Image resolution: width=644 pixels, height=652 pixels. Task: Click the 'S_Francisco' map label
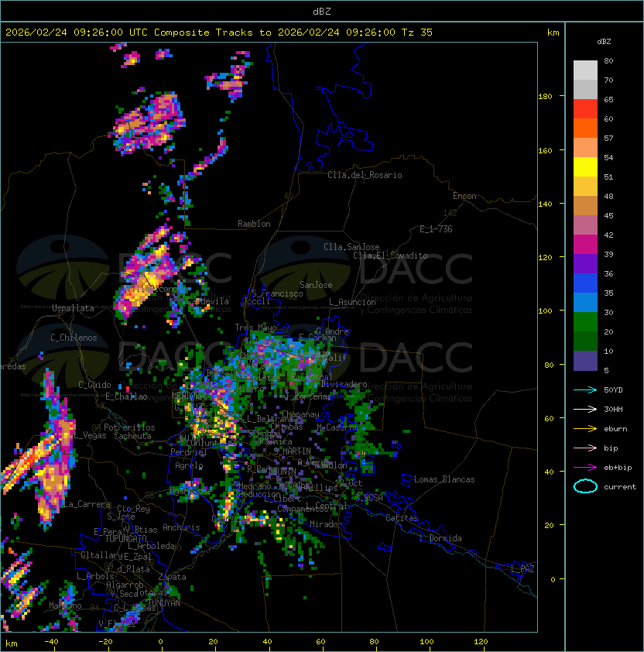pyautogui.click(x=277, y=293)
